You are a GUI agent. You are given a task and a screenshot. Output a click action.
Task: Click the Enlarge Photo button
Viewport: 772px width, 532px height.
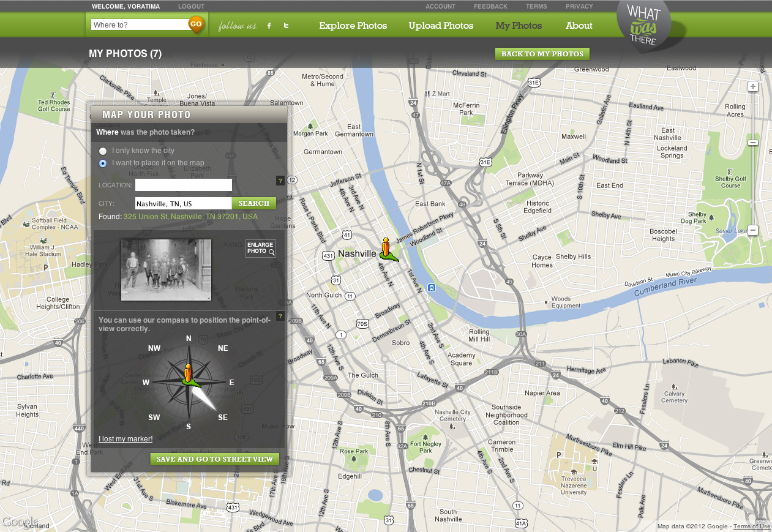click(x=261, y=248)
